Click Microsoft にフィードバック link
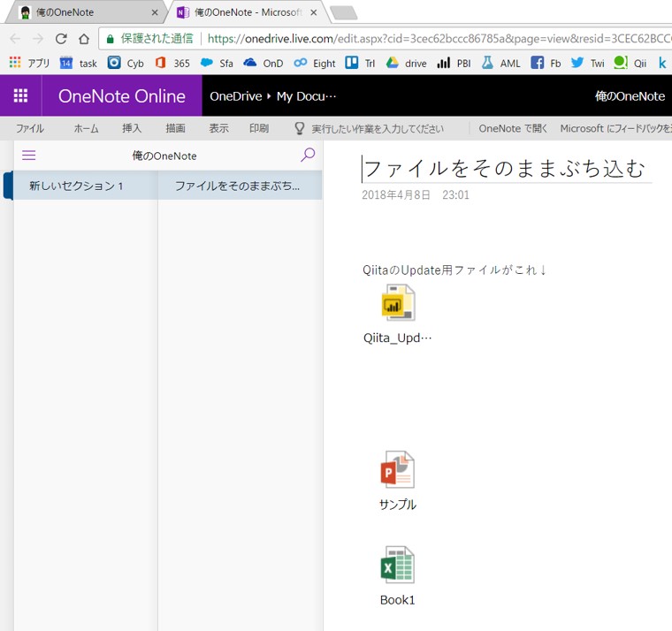672x631 pixels. (616, 128)
